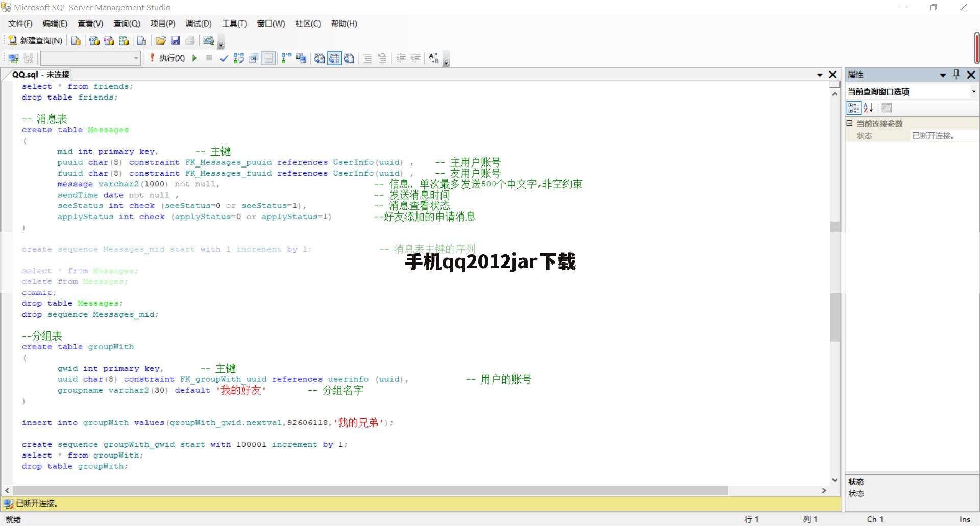Open the 项目(P) menu
Image resolution: width=980 pixels, height=526 pixels.
click(163, 23)
